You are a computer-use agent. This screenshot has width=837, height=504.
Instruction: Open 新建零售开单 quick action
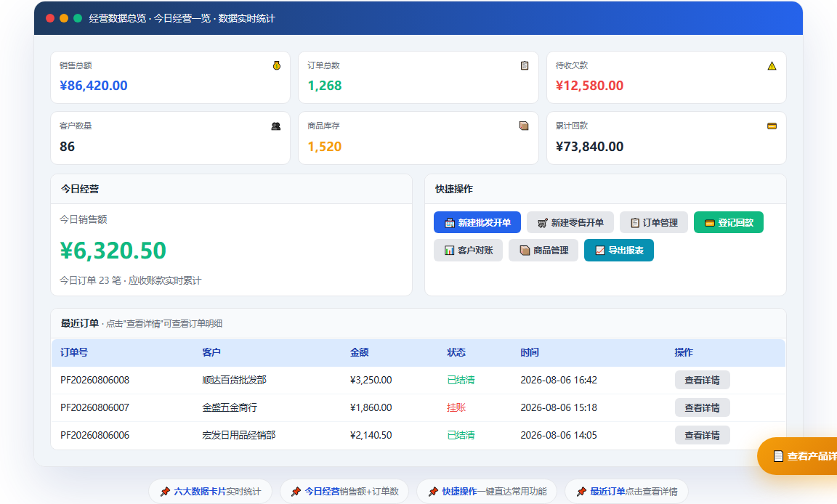[x=570, y=222]
